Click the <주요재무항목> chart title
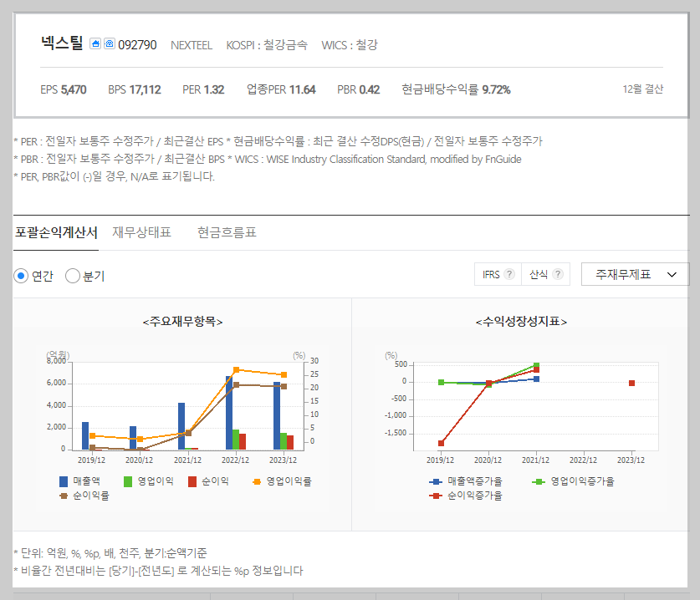This screenshot has width=700, height=600. point(182,321)
